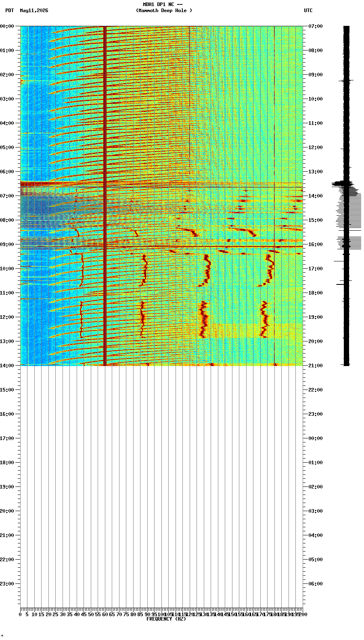Click the "FREQUENCY (HZ)" axis title

[166, 619]
